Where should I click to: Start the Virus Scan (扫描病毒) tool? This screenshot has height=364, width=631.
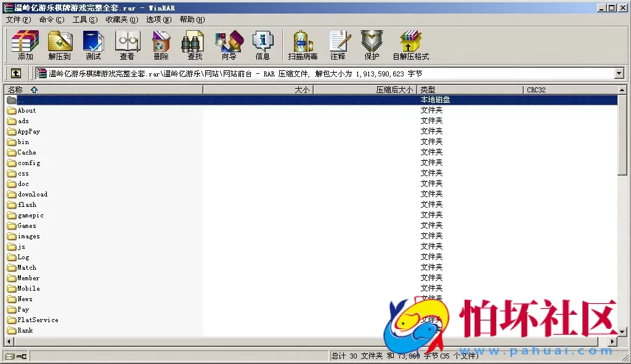pyautogui.click(x=303, y=46)
